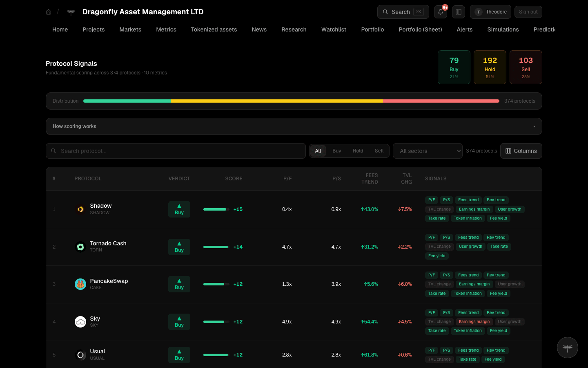Click the ↑54.4% fees trend value for Sky

point(369,322)
